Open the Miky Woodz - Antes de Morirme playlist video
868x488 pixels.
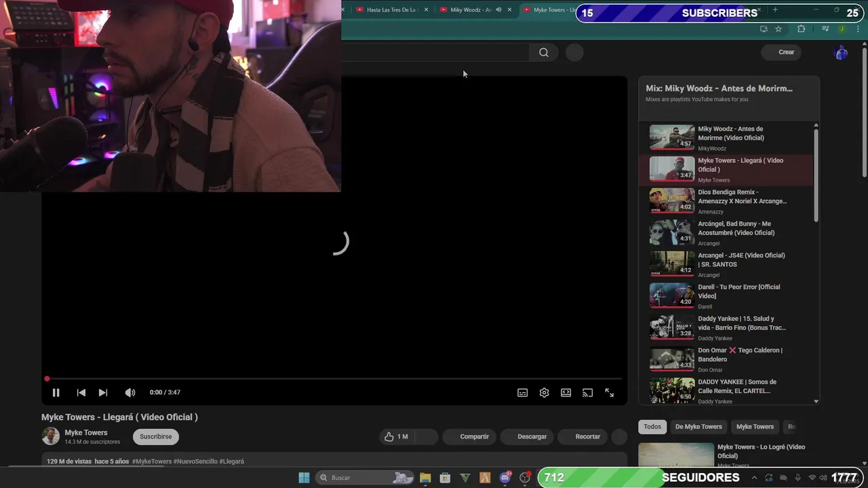point(726,138)
